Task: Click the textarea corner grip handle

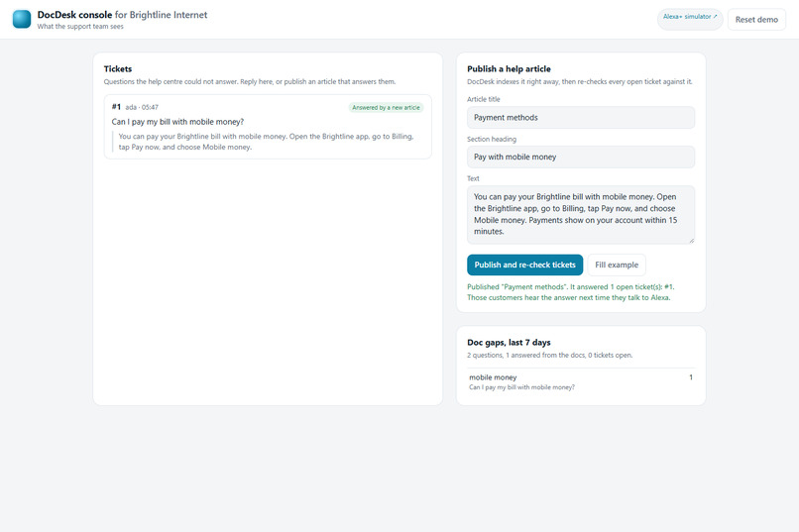Action: click(x=692, y=241)
